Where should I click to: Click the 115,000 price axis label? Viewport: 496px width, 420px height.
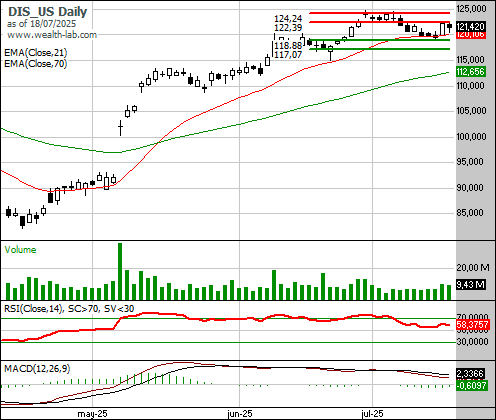(470, 60)
